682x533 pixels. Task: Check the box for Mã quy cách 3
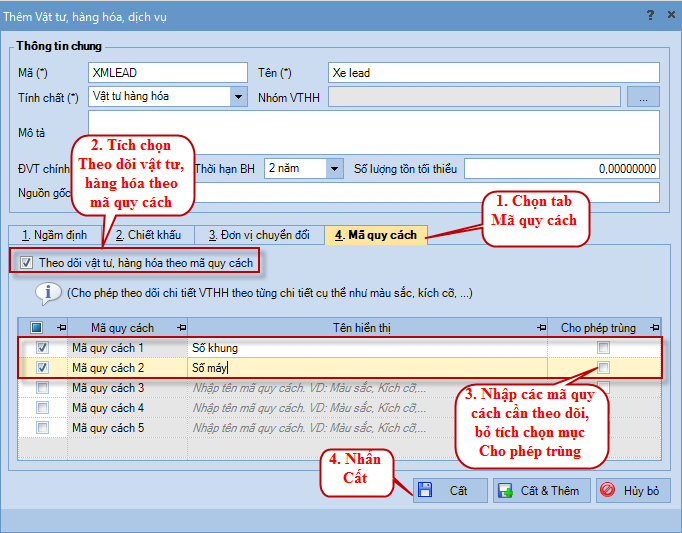(x=42, y=388)
